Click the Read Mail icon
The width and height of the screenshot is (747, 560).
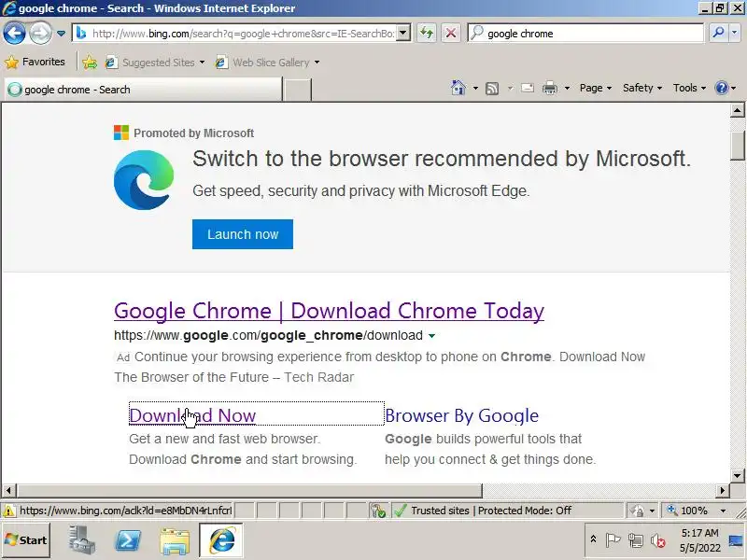pos(528,88)
